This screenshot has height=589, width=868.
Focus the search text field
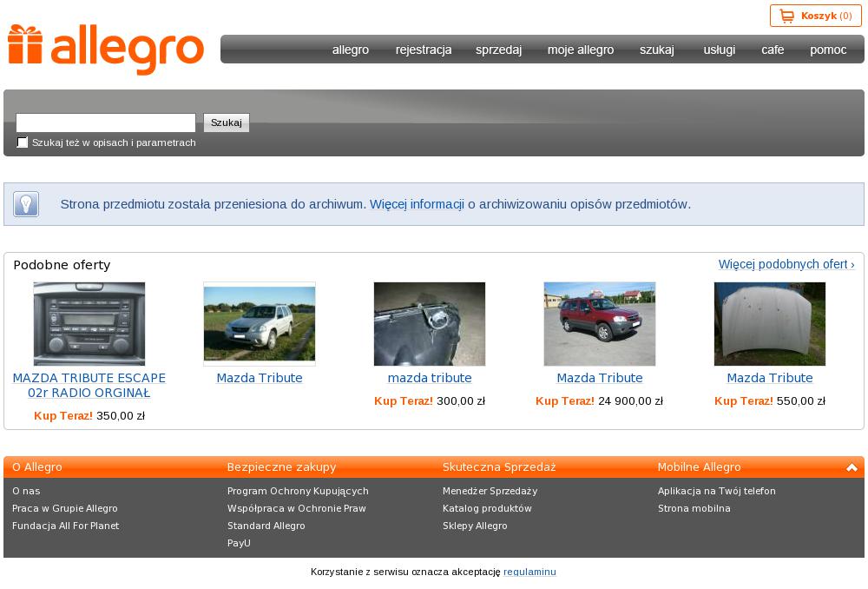coord(106,122)
